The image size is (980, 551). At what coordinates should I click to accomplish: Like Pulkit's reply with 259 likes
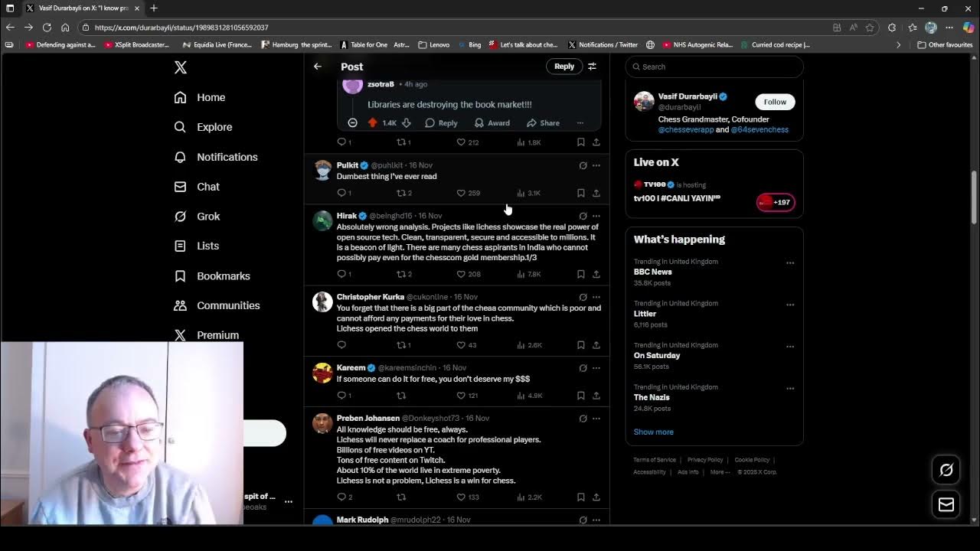tap(468, 193)
